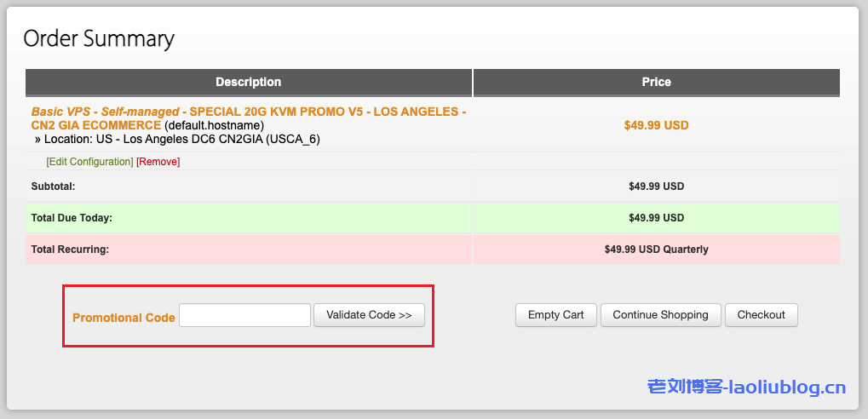Click the laoliublog.cn watermark text

click(746, 387)
